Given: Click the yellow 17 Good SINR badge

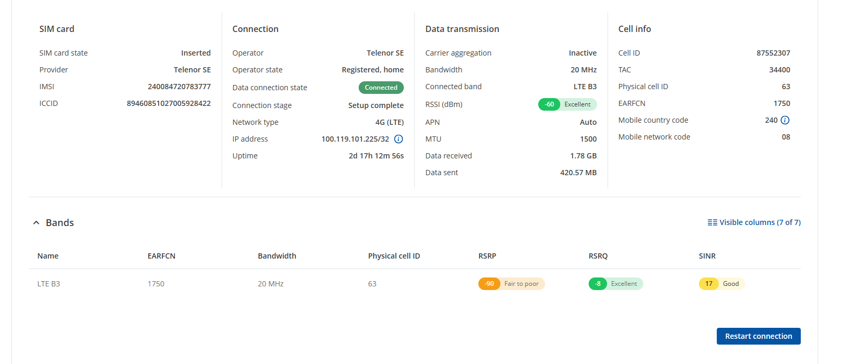Looking at the screenshot, I should pos(721,284).
